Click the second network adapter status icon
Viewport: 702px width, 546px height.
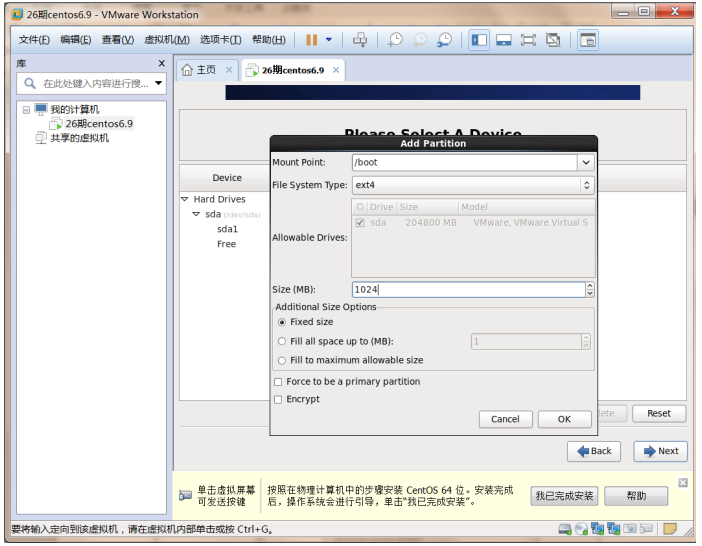pos(613,529)
